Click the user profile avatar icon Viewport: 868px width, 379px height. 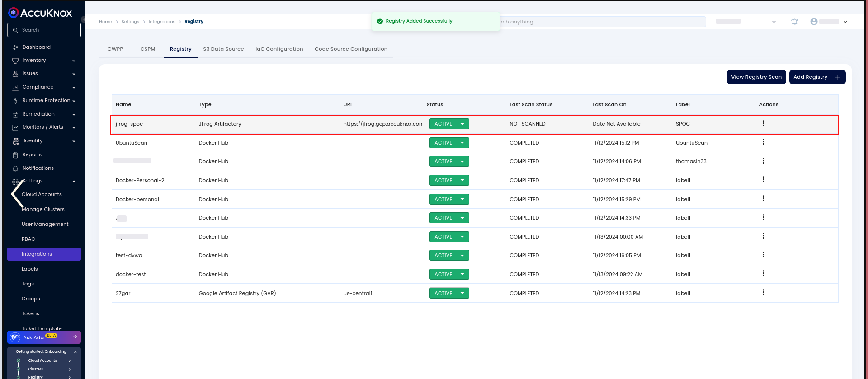[814, 21]
